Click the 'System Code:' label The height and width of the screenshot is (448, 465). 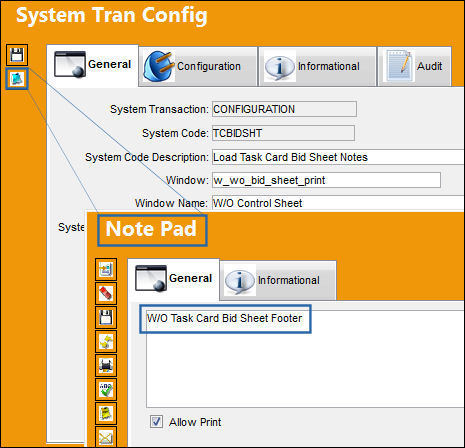click(175, 133)
